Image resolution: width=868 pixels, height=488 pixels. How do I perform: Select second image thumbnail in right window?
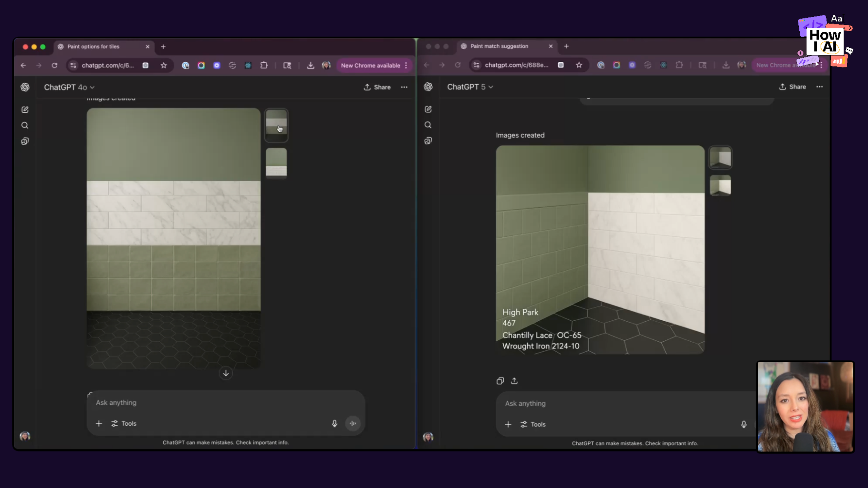pos(720,185)
